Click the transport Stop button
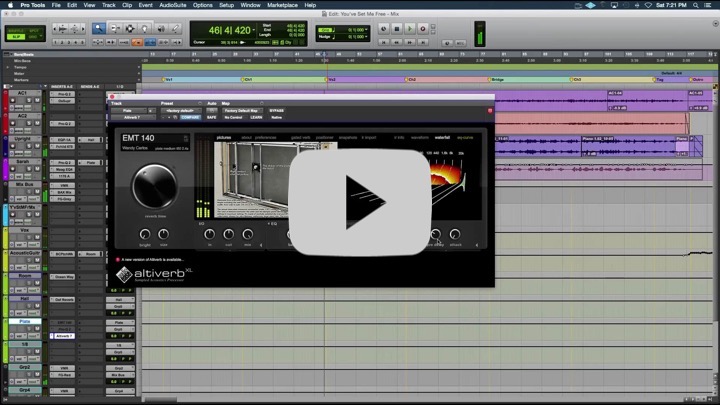 pyautogui.click(x=397, y=29)
